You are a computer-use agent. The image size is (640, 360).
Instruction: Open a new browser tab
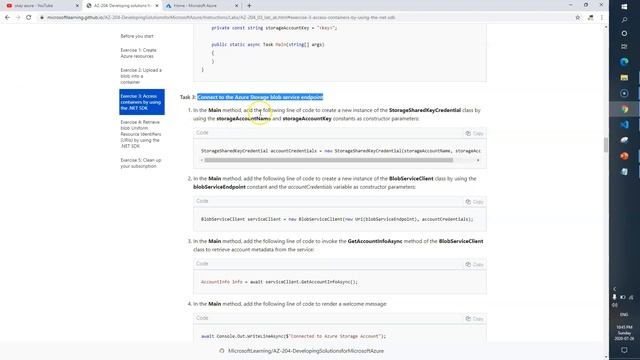pyautogui.click(x=249, y=6)
